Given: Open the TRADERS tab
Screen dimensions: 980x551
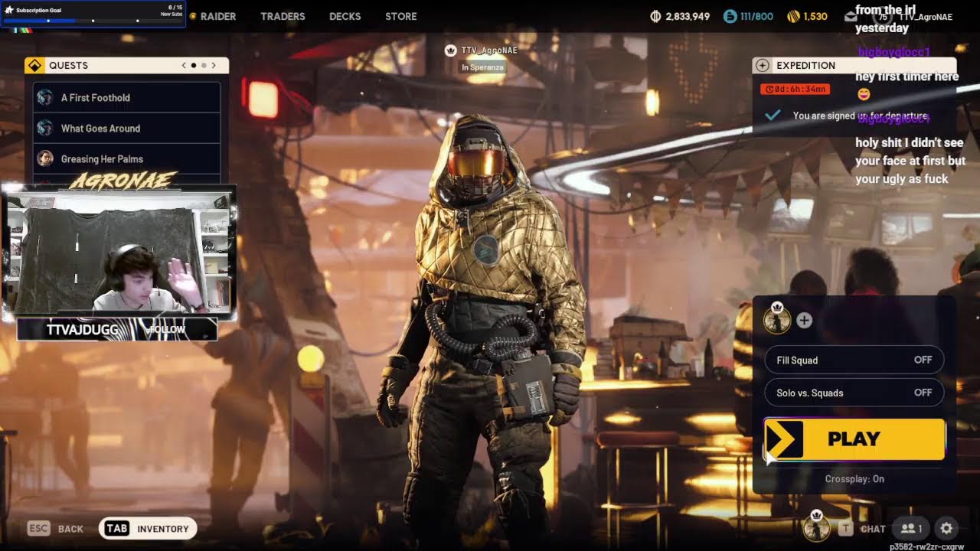Looking at the screenshot, I should point(283,16).
